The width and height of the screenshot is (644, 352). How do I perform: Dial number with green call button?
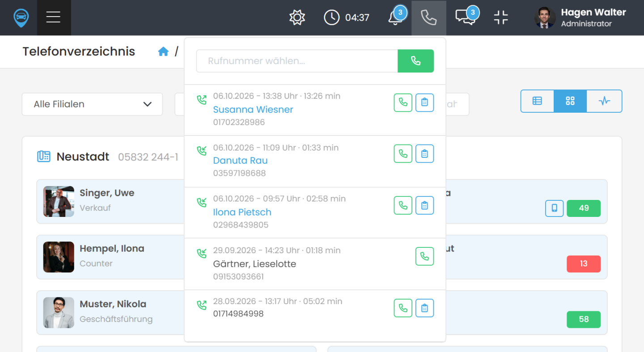point(415,61)
